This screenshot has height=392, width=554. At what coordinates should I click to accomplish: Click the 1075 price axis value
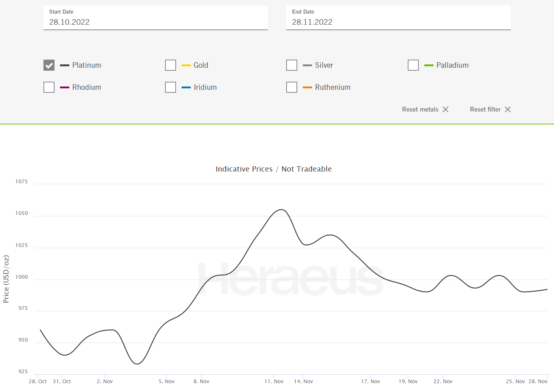coord(21,181)
